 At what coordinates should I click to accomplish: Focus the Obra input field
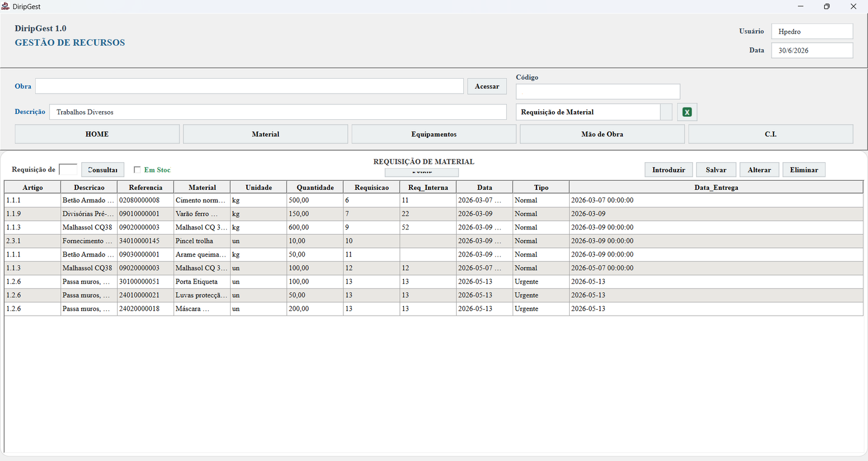pos(250,86)
